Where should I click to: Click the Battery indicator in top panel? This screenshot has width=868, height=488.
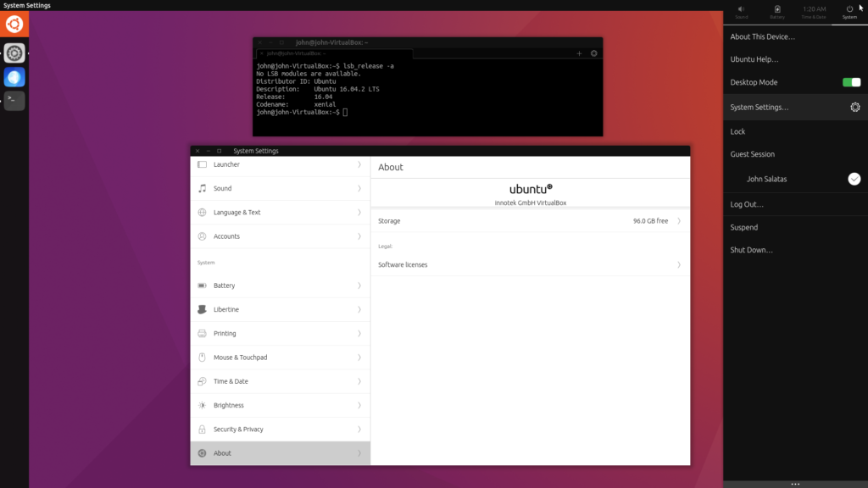[x=777, y=12]
